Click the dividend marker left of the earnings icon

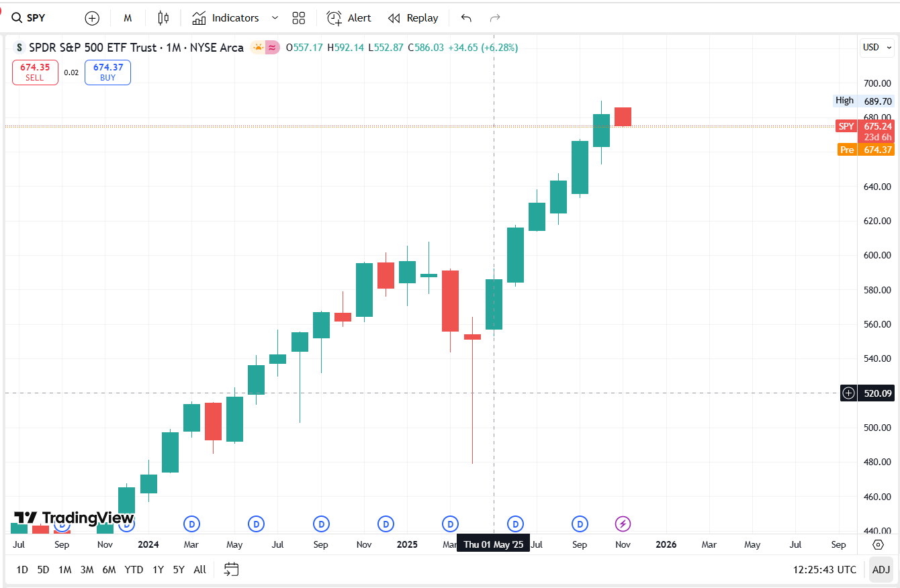[580, 524]
